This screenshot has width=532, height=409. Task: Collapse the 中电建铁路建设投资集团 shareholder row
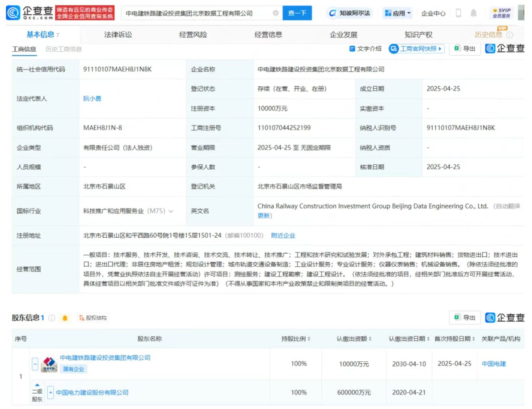(x=35, y=364)
